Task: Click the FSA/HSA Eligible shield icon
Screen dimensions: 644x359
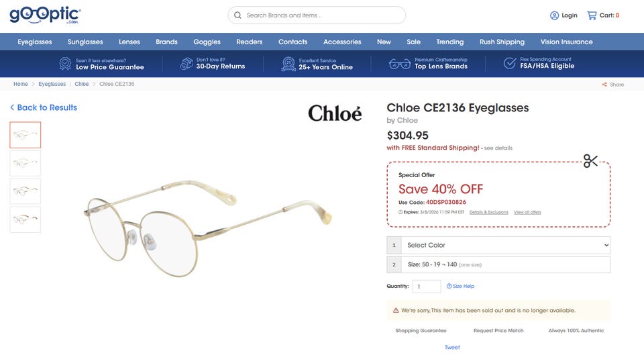Action: click(x=510, y=64)
